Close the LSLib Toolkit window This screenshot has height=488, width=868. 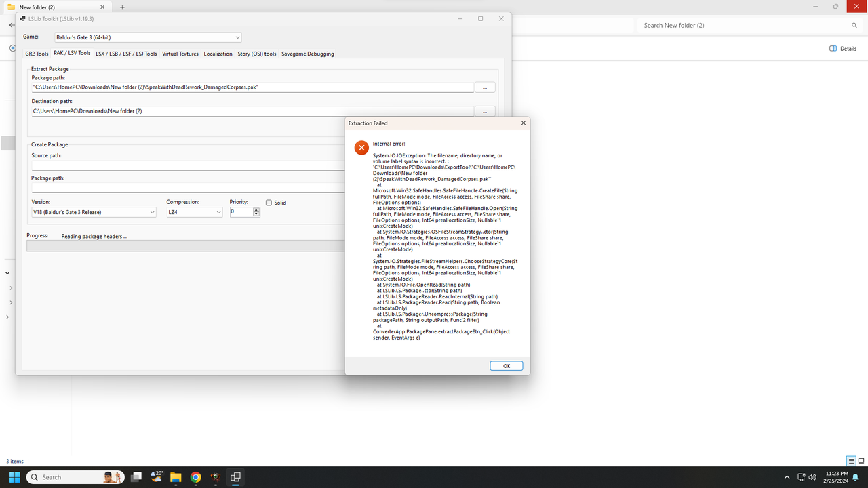[x=502, y=18]
